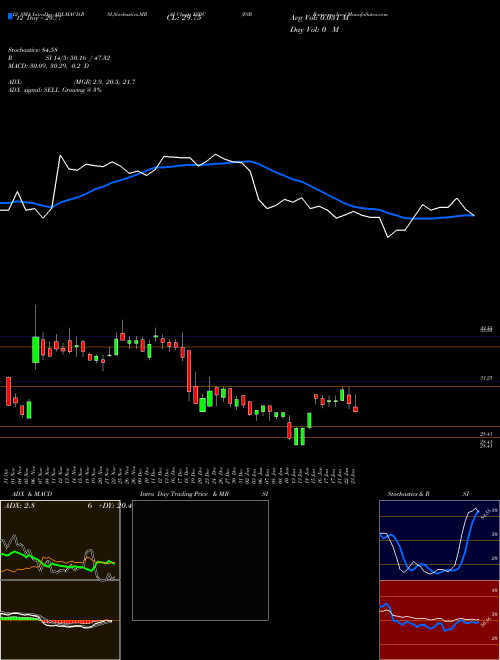Click the blue Stochastics chart thumbnail

point(439,540)
